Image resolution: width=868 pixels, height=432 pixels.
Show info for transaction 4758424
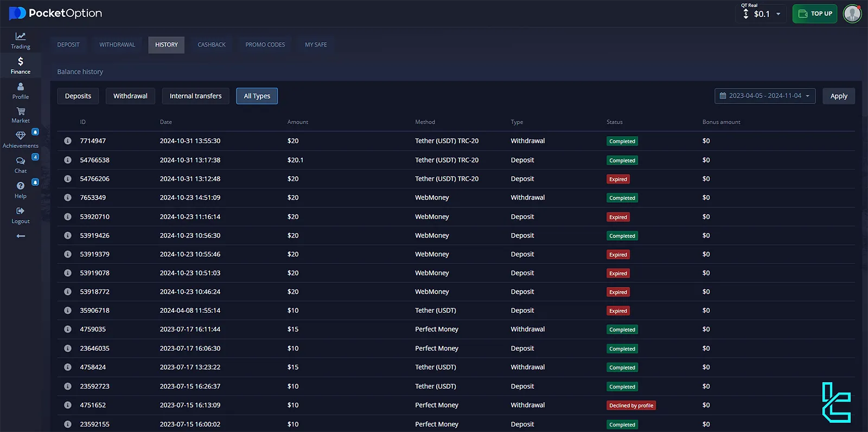[68, 367]
